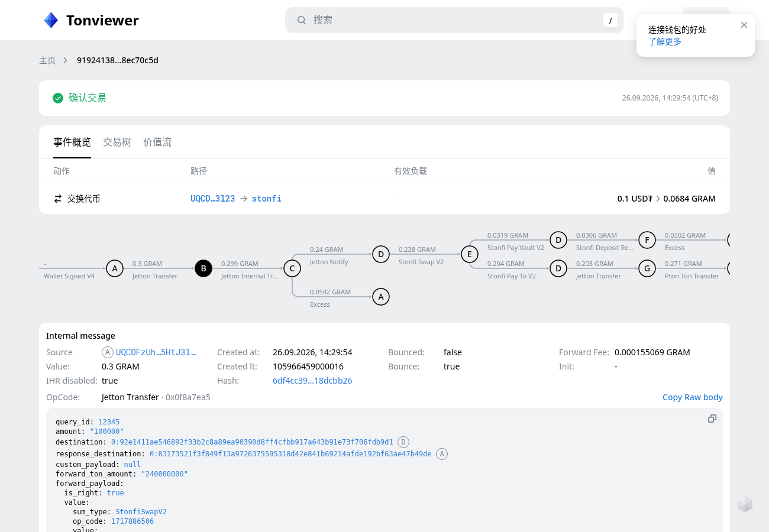Image resolution: width=769 pixels, height=532 pixels.
Task: Click the opcode 0x0f8a7ea5 text
Action: (x=188, y=397)
